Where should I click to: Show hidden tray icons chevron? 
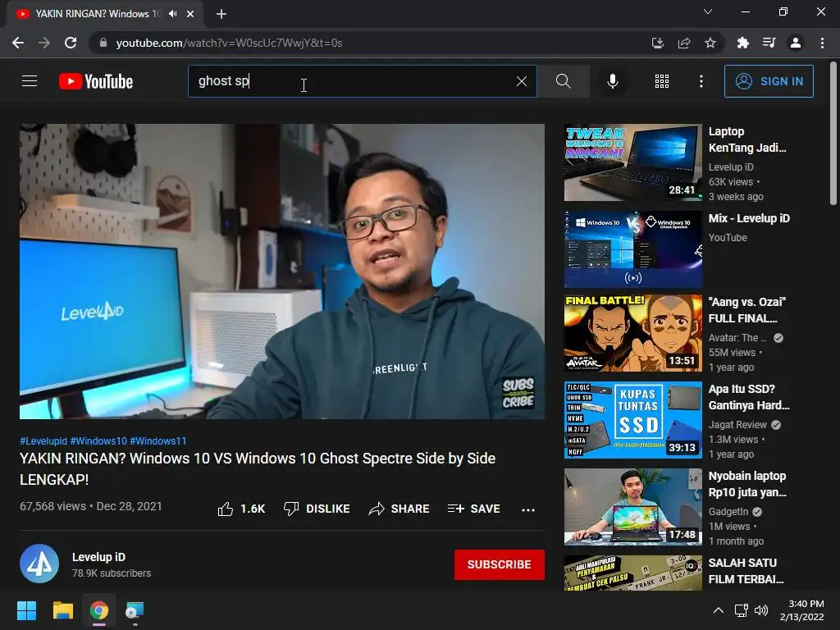[719, 610]
